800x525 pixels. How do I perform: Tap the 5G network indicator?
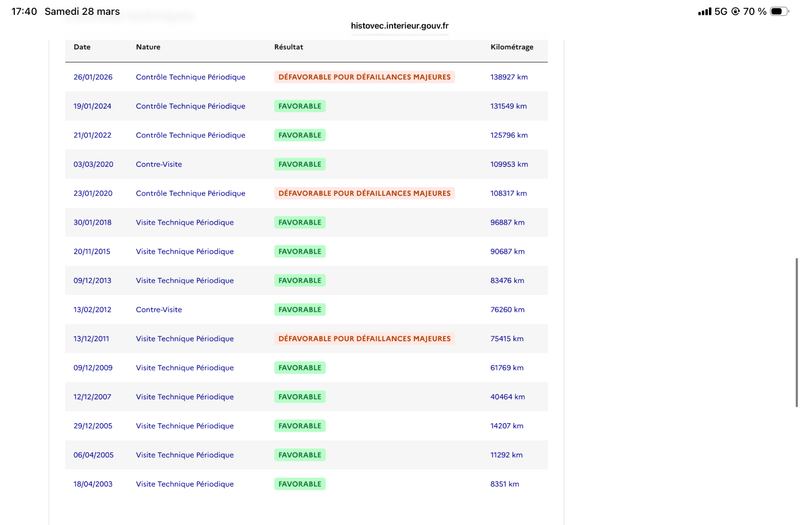click(x=721, y=11)
